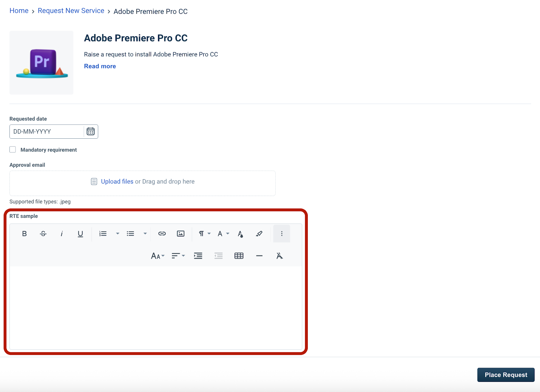
Task: Click the Adobe Premiere Pro CC breadcrumb text
Action: tap(151, 11)
